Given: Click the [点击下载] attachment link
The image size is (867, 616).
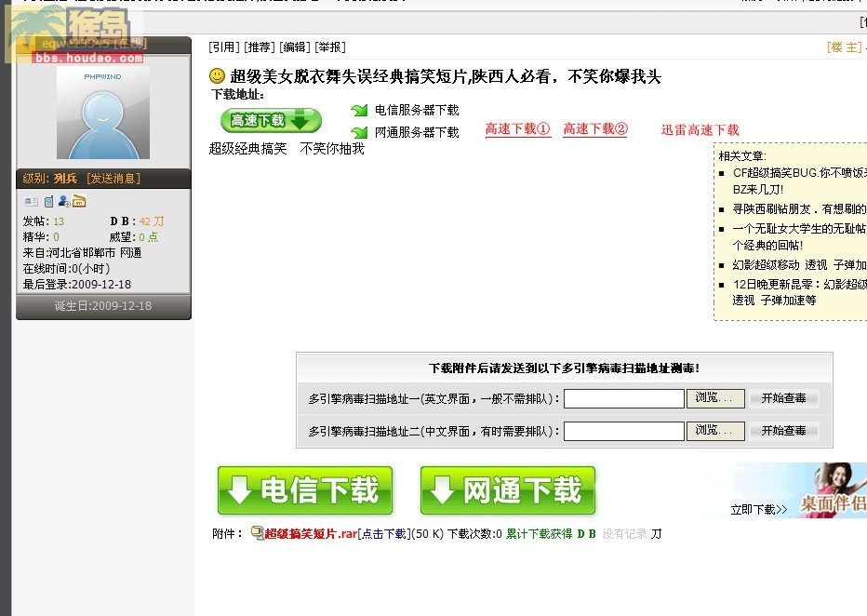Looking at the screenshot, I should pyautogui.click(x=383, y=533).
